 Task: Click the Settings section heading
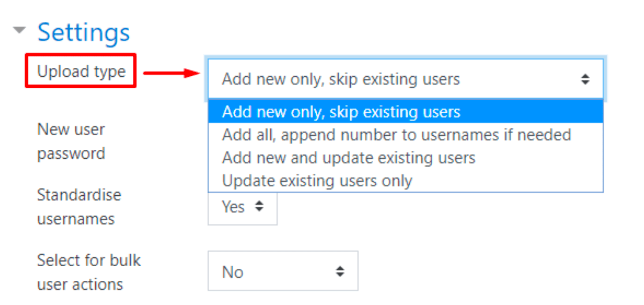point(84,32)
